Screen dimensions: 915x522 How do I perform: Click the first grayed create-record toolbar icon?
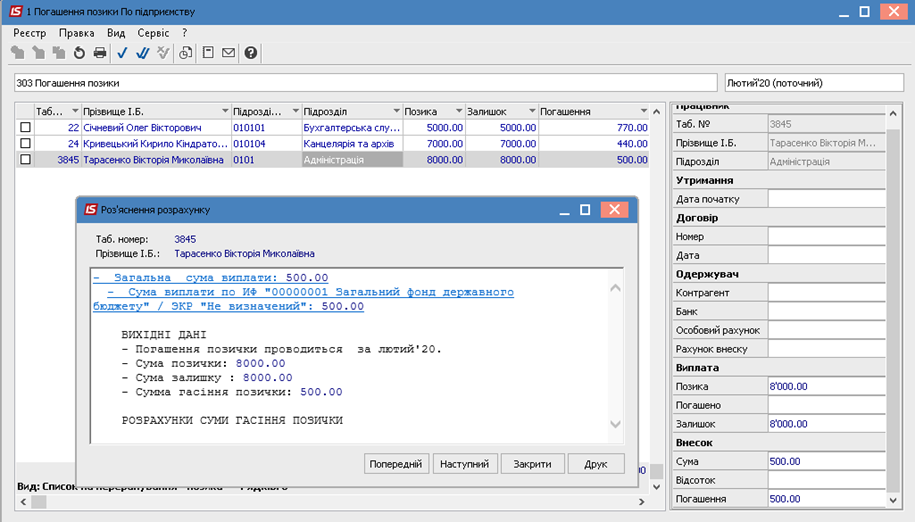tap(18, 53)
